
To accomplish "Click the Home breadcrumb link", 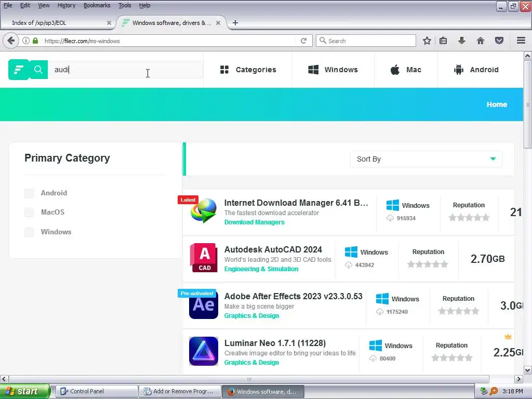I will pyautogui.click(x=497, y=104).
